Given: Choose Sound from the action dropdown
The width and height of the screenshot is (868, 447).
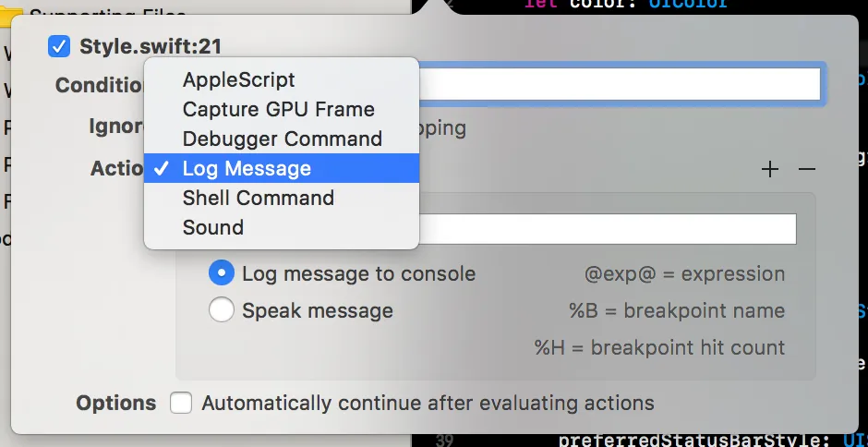Looking at the screenshot, I should point(213,227).
